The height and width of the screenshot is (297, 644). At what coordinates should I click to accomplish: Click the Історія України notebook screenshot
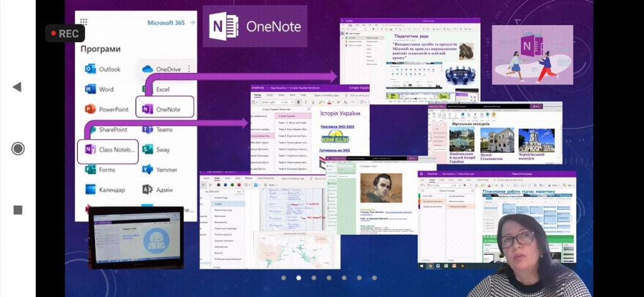(308, 129)
